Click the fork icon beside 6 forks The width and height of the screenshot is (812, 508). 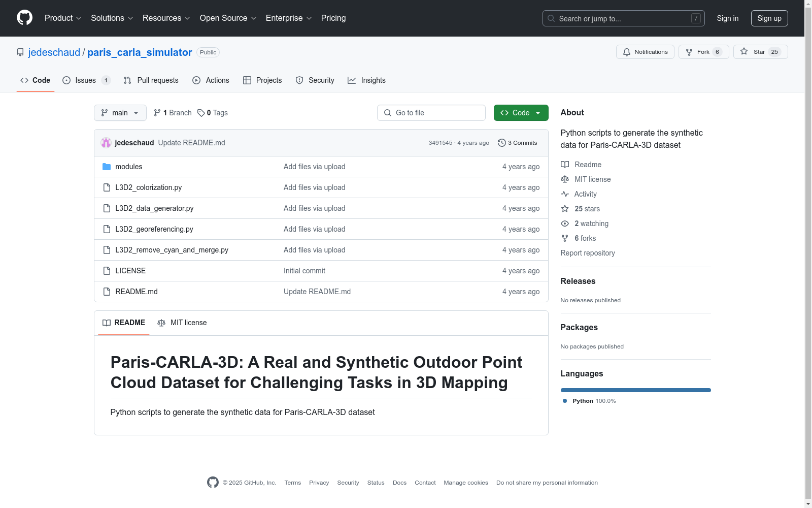(x=565, y=238)
